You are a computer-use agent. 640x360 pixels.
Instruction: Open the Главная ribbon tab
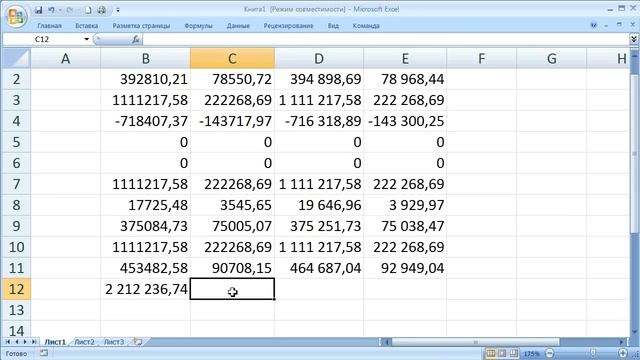49,26
